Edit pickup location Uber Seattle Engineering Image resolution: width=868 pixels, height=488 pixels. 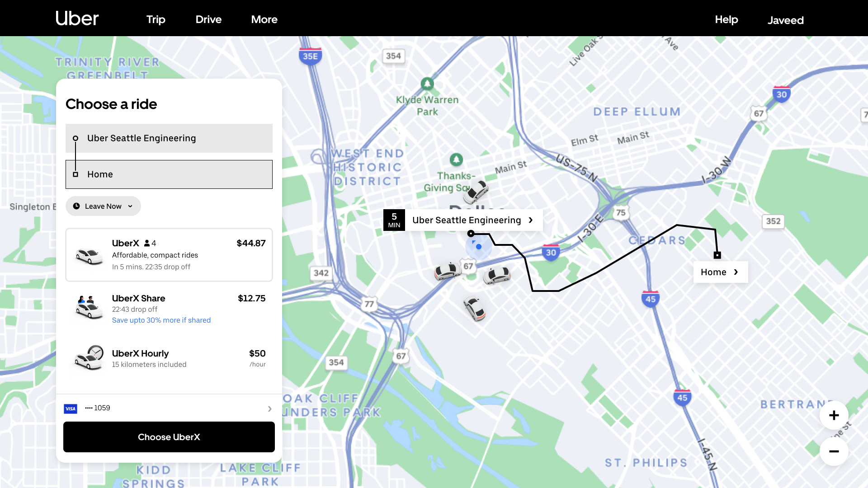pos(169,138)
